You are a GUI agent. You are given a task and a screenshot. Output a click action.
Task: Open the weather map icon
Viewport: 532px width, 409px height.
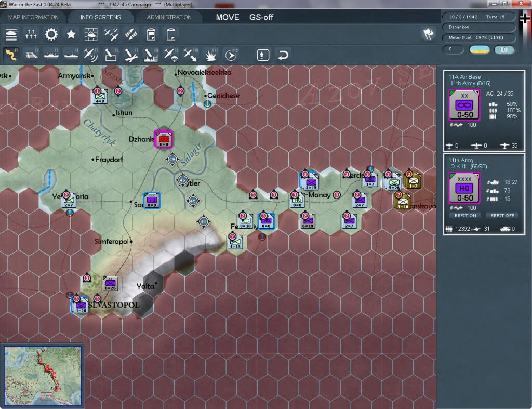tap(91, 34)
